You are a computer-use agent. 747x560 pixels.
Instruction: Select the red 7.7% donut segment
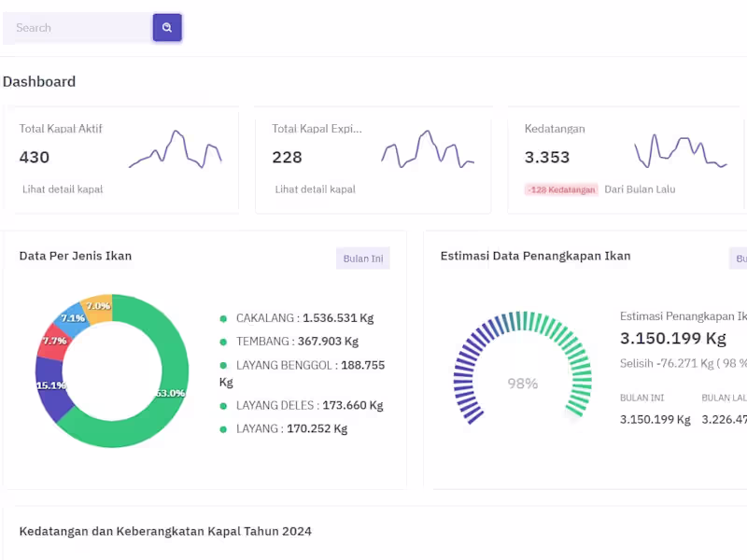click(53, 342)
